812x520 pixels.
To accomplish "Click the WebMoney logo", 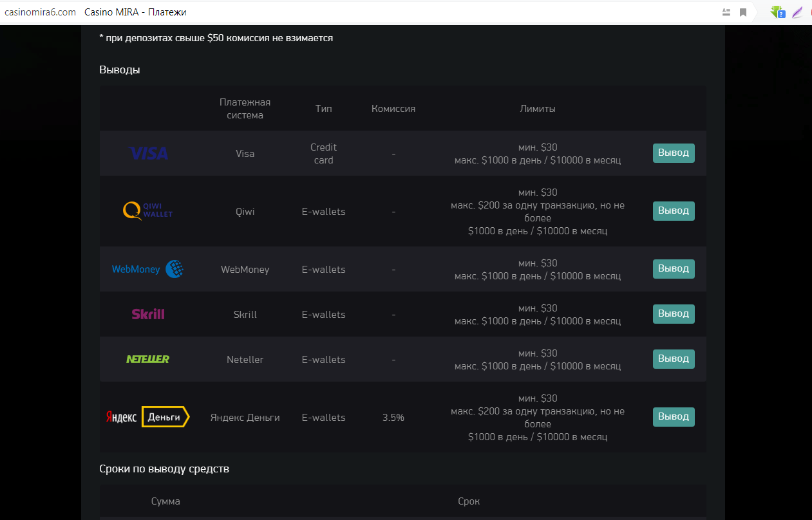I will coord(148,269).
